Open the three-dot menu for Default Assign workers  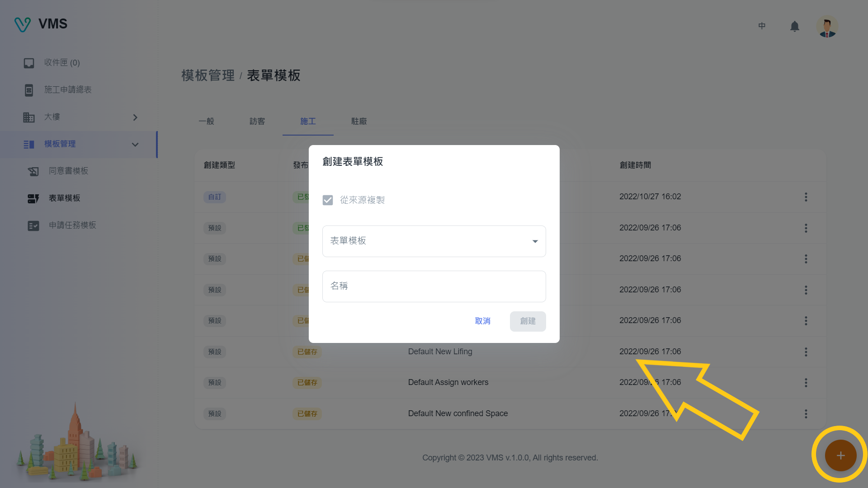click(806, 383)
